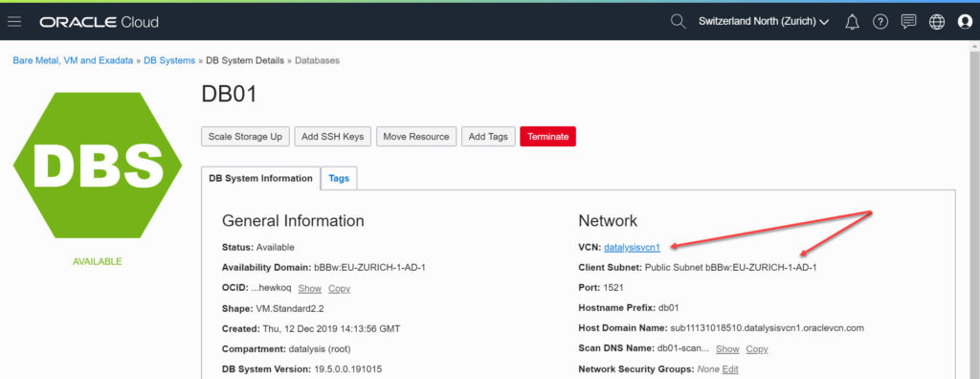
Task: Click the green DBS hexagon icon
Action: [x=98, y=166]
